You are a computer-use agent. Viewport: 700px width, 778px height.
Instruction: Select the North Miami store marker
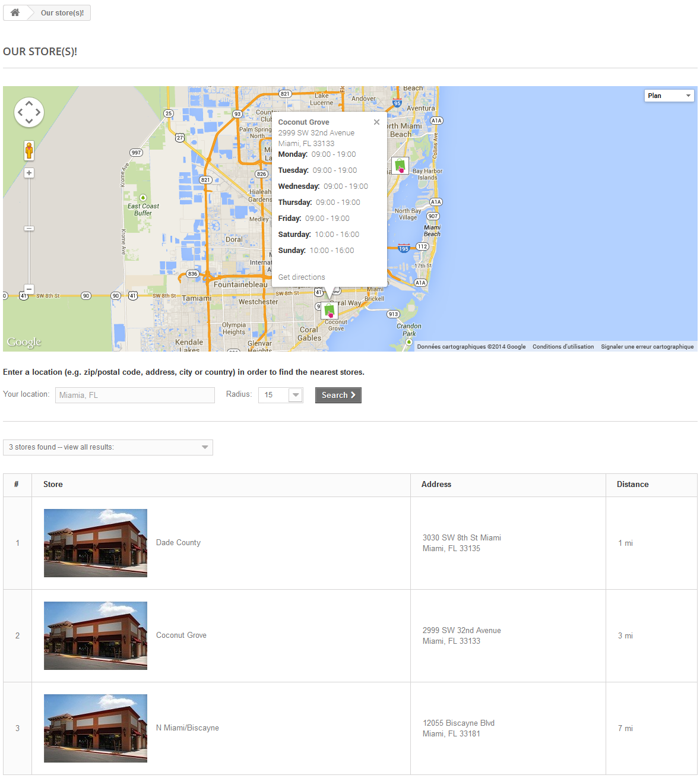[400, 165]
